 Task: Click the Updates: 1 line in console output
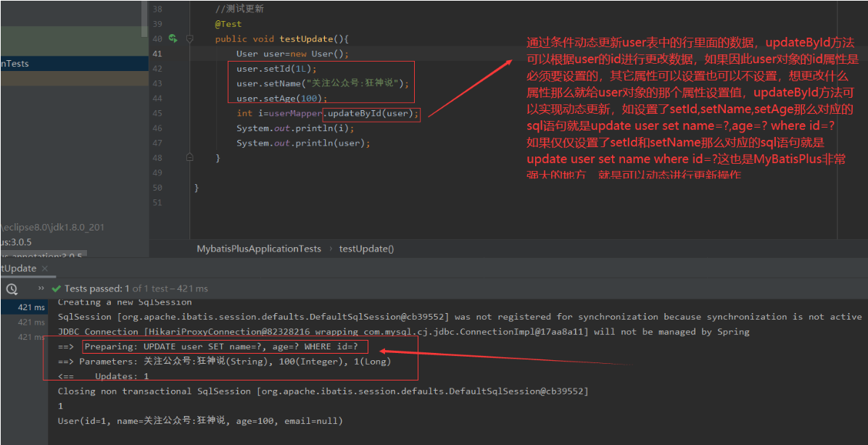(120, 375)
